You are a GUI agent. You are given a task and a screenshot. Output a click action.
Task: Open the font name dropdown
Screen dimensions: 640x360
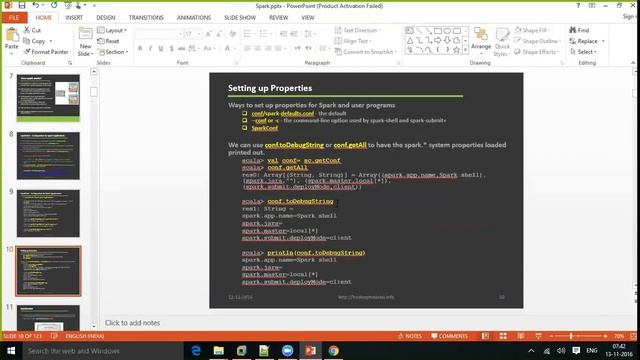pyautogui.click(x=180, y=34)
